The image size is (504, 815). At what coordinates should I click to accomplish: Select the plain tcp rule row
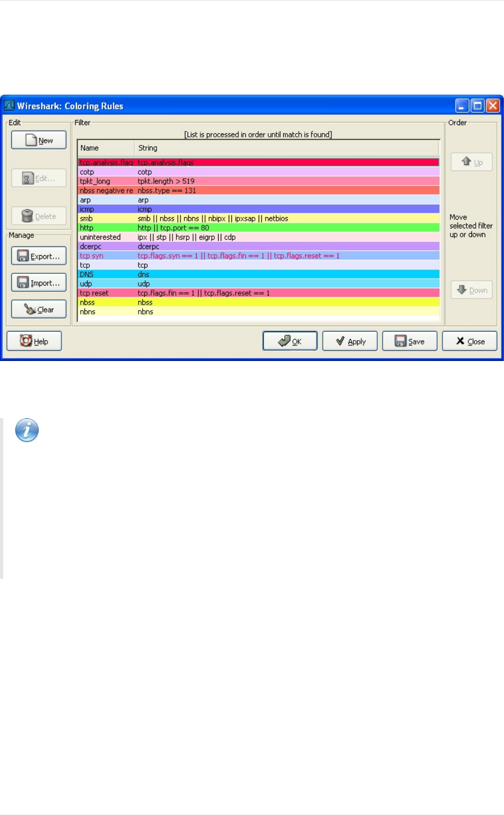pos(259,265)
